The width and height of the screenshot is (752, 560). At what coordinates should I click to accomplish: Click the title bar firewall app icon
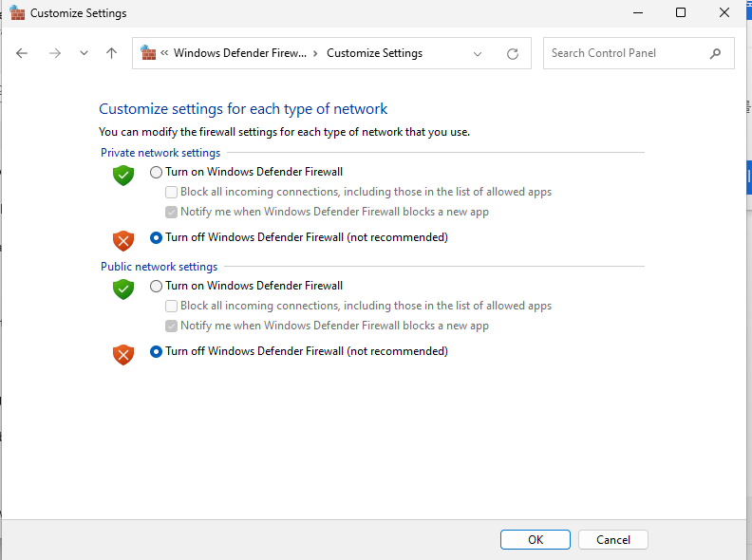coord(17,13)
